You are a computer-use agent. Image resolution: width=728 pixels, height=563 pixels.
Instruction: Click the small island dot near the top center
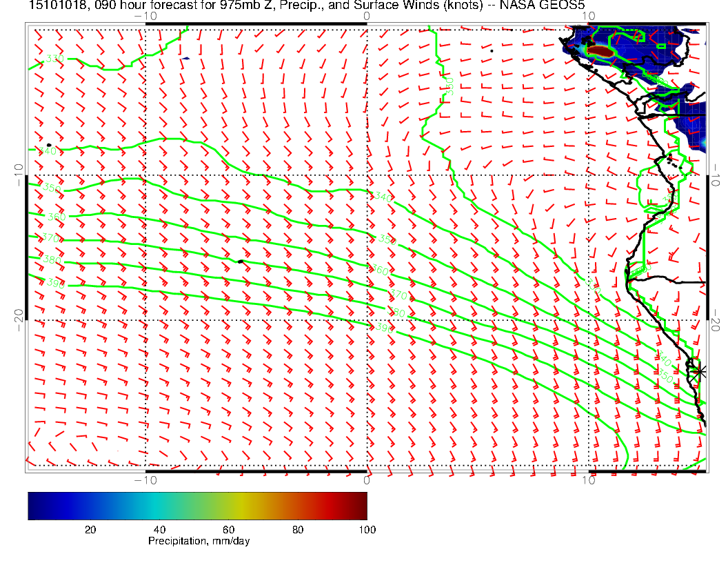tap(492, 50)
